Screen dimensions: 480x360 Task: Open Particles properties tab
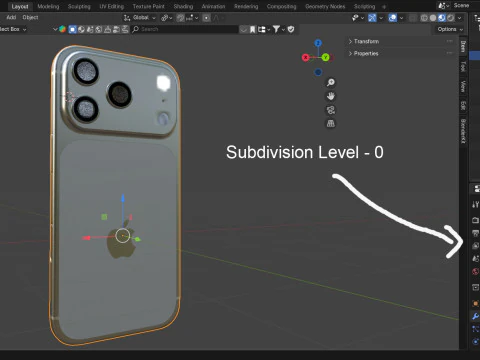[475, 329]
